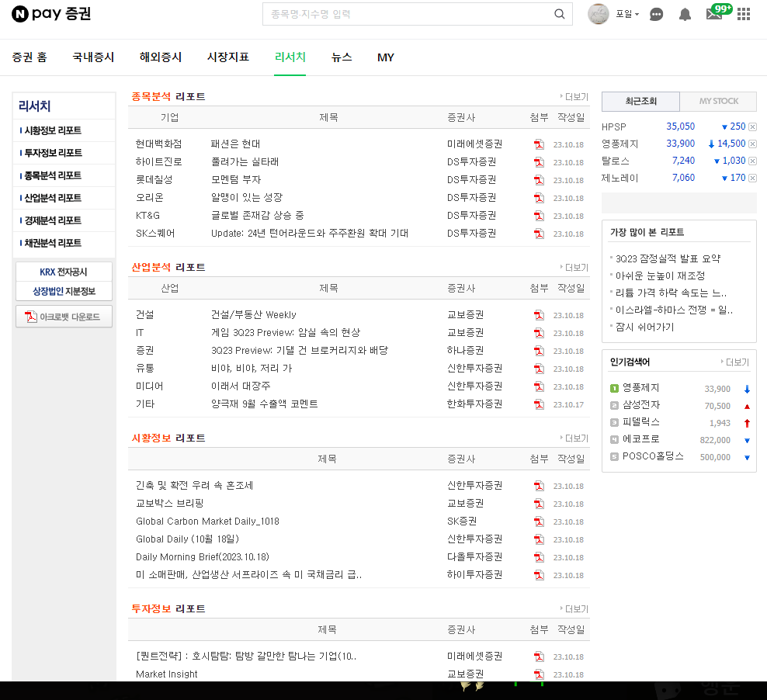Open the mail icon with 99+ badge
This screenshot has width=767, height=700.
tap(717, 12)
